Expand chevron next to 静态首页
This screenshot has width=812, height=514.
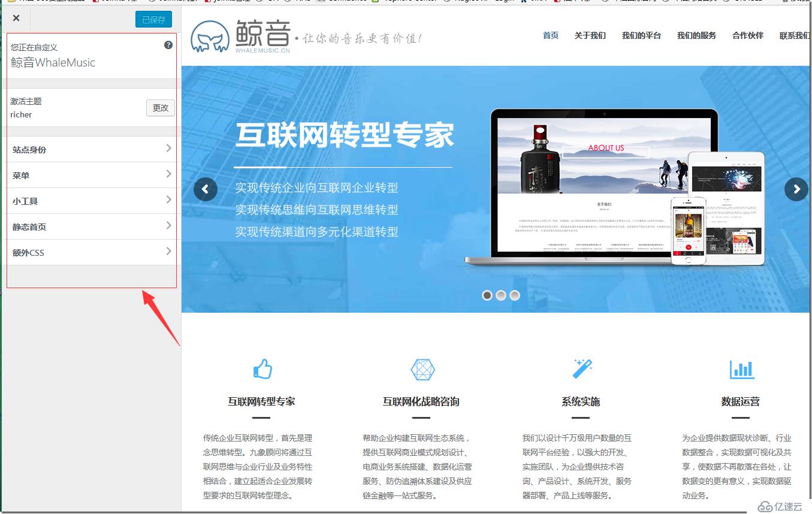[168, 226]
